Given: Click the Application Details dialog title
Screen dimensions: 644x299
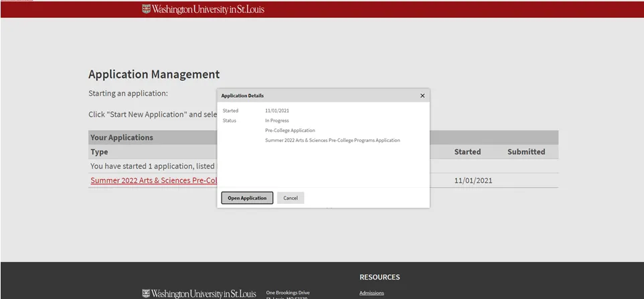Looking at the screenshot, I should 242,96.
